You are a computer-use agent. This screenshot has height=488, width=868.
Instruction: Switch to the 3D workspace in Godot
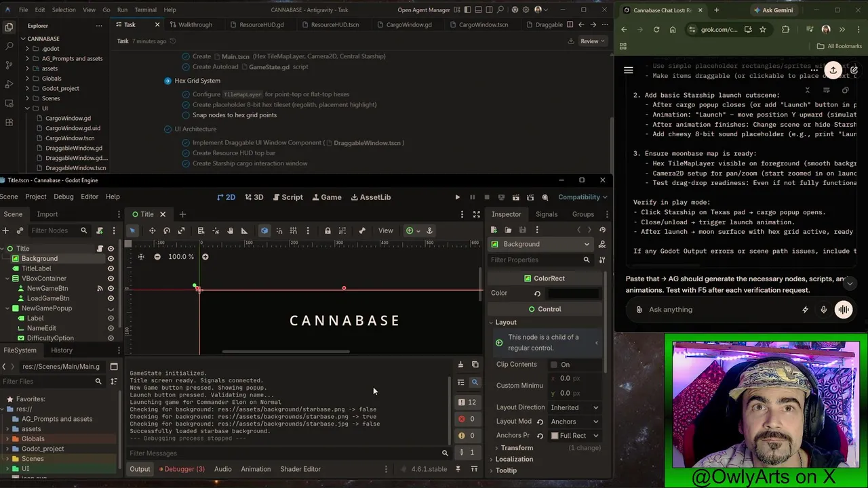(x=254, y=197)
